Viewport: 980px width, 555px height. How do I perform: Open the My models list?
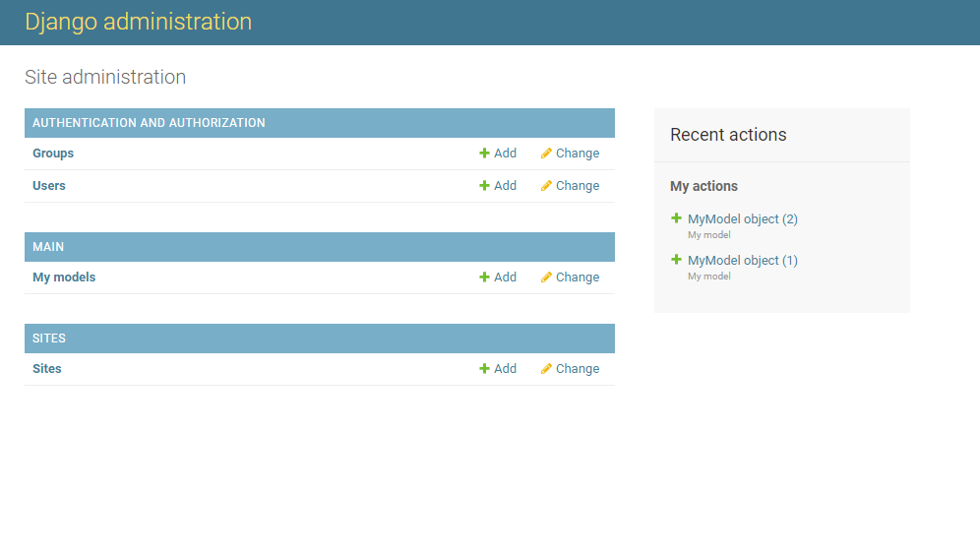click(64, 277)
